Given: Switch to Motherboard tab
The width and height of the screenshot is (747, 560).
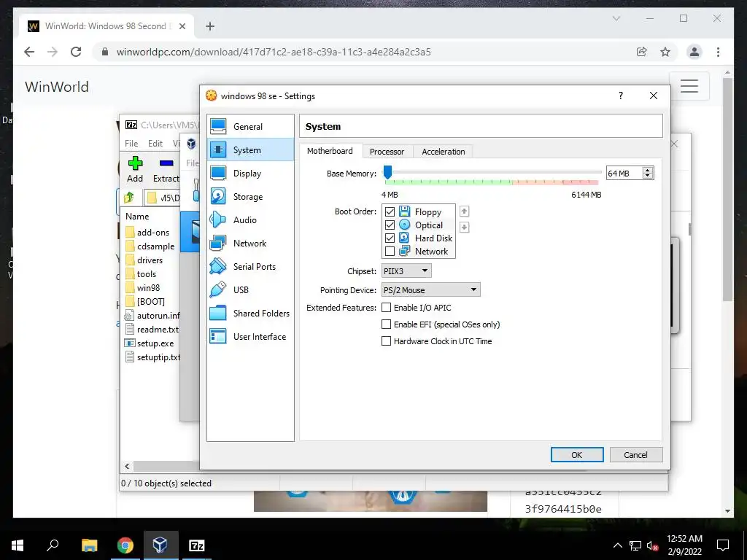Looking at the screenshot, I should (330, 151).
